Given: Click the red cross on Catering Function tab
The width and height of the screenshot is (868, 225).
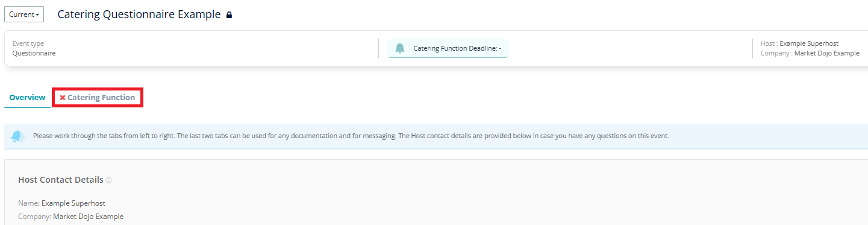Looking at the screenshot, I should point(63,98).
